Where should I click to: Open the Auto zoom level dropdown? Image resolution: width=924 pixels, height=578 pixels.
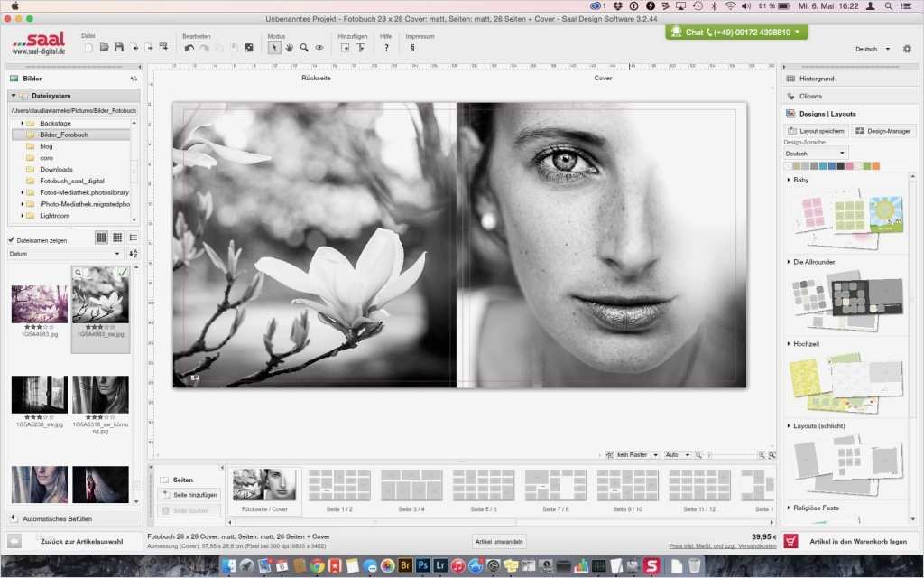pyautogui.click(x=677, y=454)
